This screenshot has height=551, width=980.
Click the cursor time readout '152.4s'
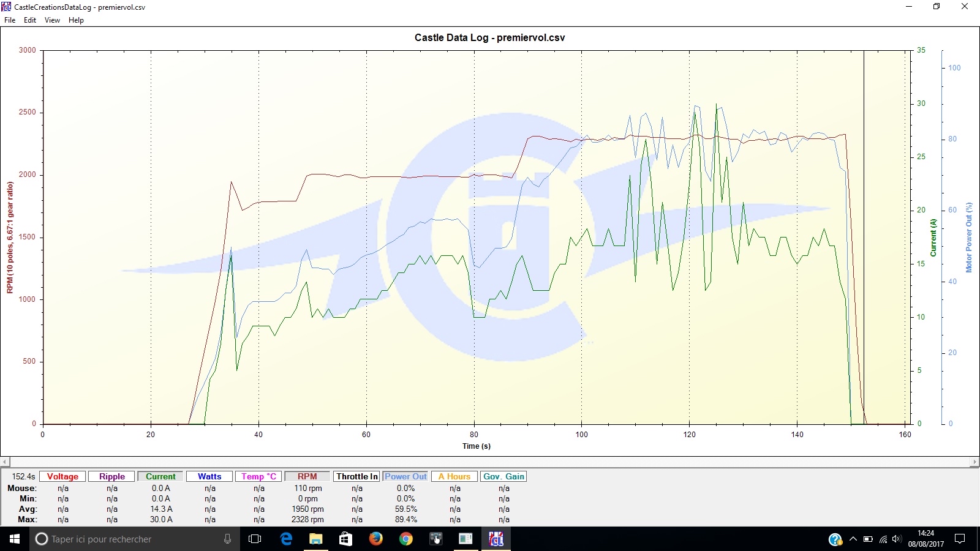[x=24, y=476]
